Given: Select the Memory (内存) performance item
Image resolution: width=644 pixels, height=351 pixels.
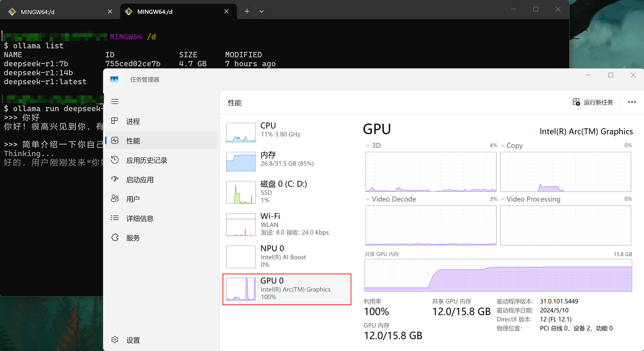Looking at the screenshot, I should 287,161.
